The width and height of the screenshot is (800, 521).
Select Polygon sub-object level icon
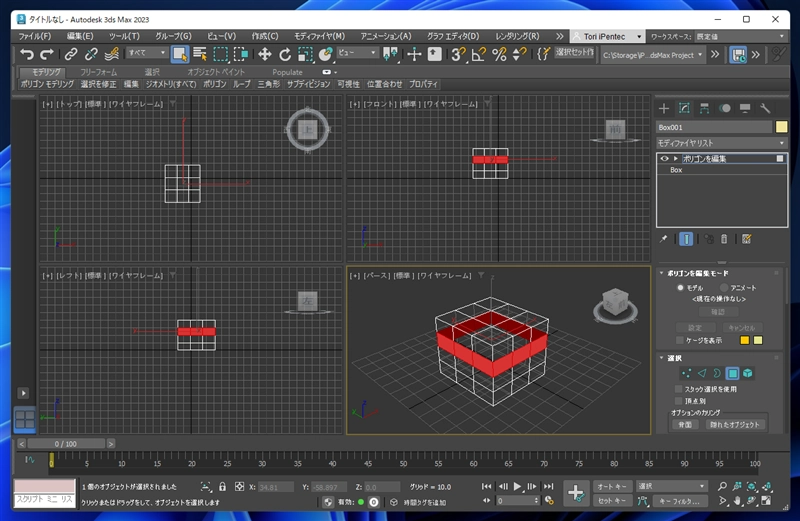pos(733,374)
